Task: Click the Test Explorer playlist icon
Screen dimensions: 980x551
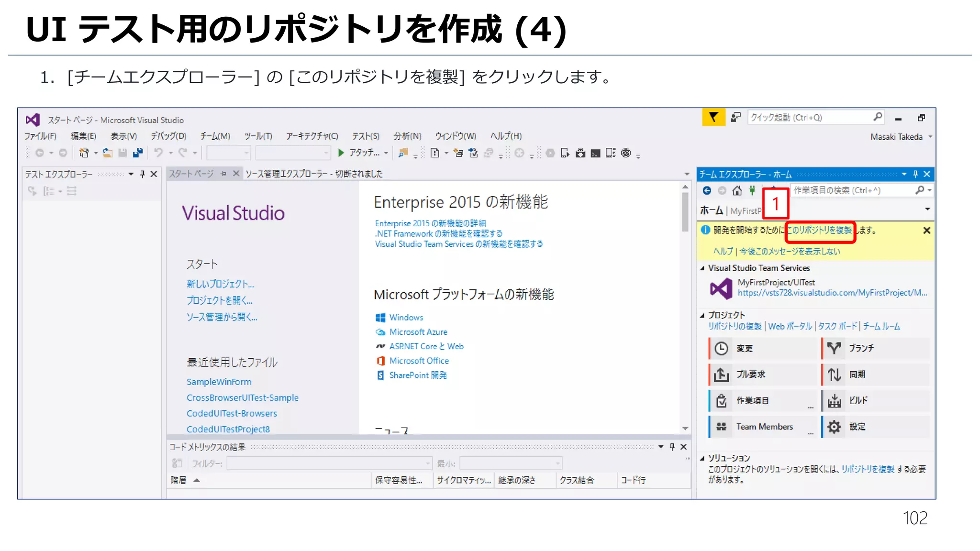Action: click(x=72, y=191)
